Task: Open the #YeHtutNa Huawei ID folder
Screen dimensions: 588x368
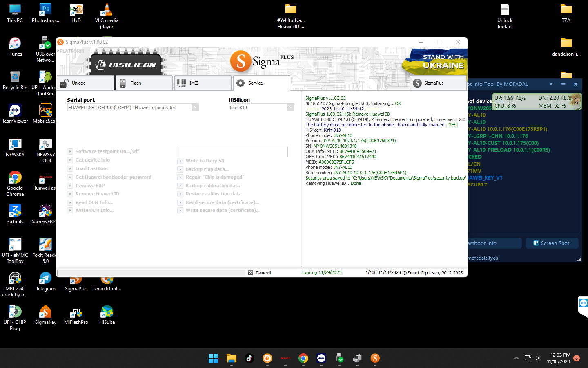Action: pos(291,16)
